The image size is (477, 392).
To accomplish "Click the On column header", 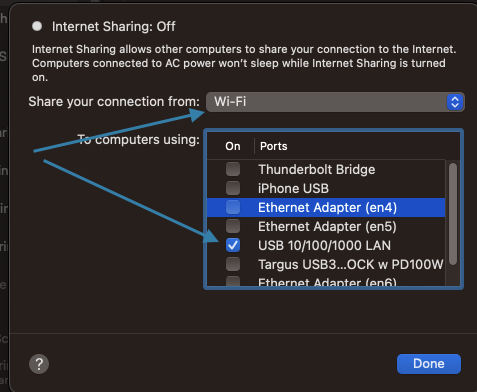I will [233, 146].
